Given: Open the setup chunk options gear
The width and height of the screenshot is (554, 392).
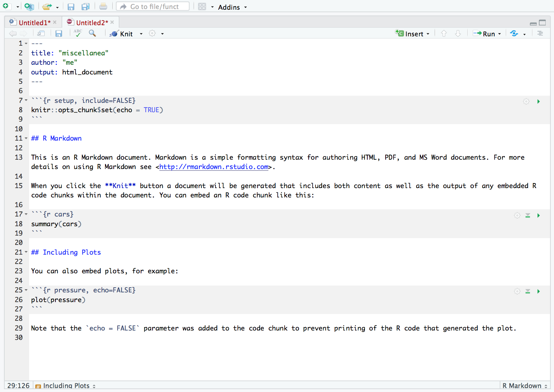Looking at the screenshot, I should click(526, 101).
